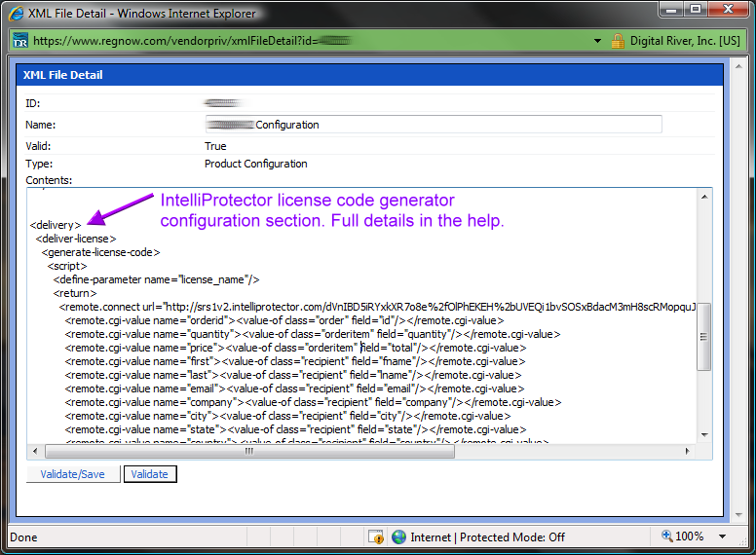Viewport: 756px width, 555px height.
Task: Click the security lock icon for Digital River
Action: pyautogui.click(x=618, y=41)
